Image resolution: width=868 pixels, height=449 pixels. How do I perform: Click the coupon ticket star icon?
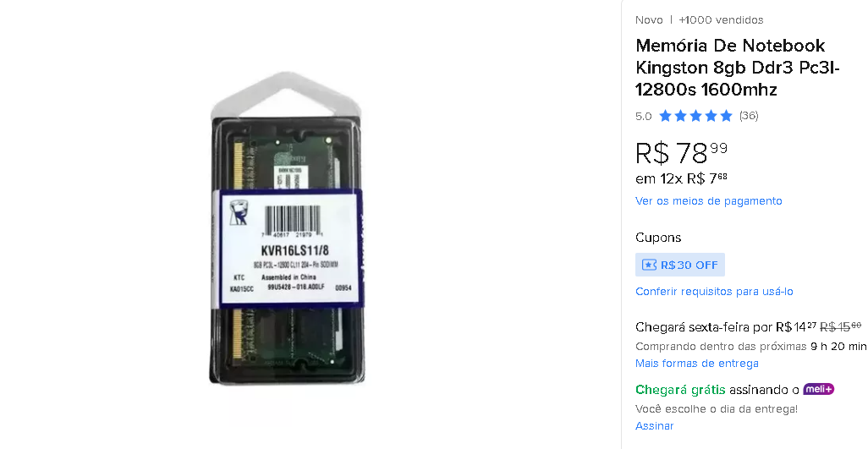point(649,265)
